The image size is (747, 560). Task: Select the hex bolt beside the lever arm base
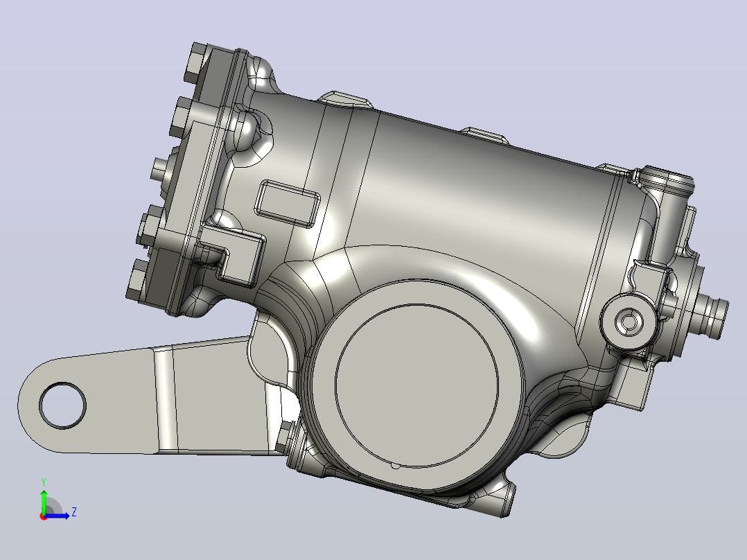[285, 435]
